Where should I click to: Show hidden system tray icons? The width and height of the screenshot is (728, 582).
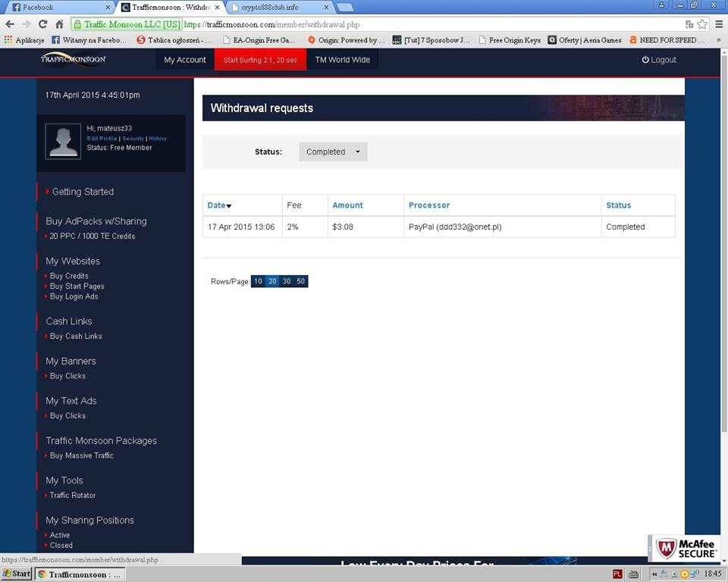[x=655, y=574]
